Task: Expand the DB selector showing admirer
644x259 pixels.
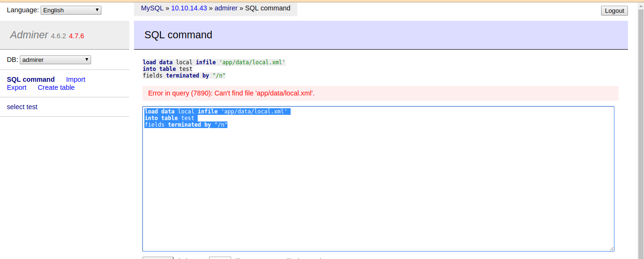Action: click(55, 60)
